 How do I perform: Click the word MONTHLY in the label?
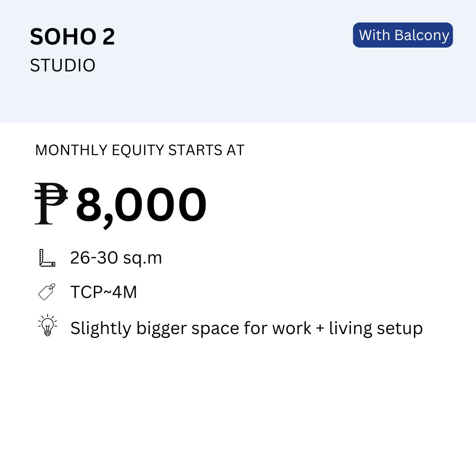[71, 150]
